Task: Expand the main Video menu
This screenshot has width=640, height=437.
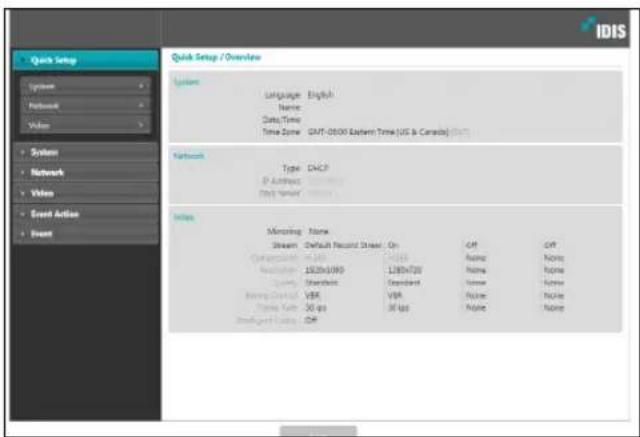Action: point(86,193)
